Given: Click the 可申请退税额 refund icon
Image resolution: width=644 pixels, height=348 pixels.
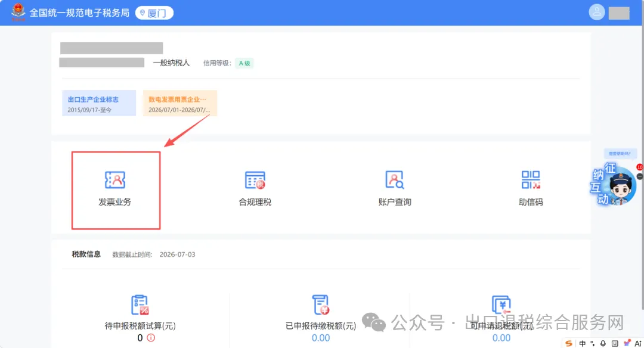Looking at the screenshot, I should point(501,305).
